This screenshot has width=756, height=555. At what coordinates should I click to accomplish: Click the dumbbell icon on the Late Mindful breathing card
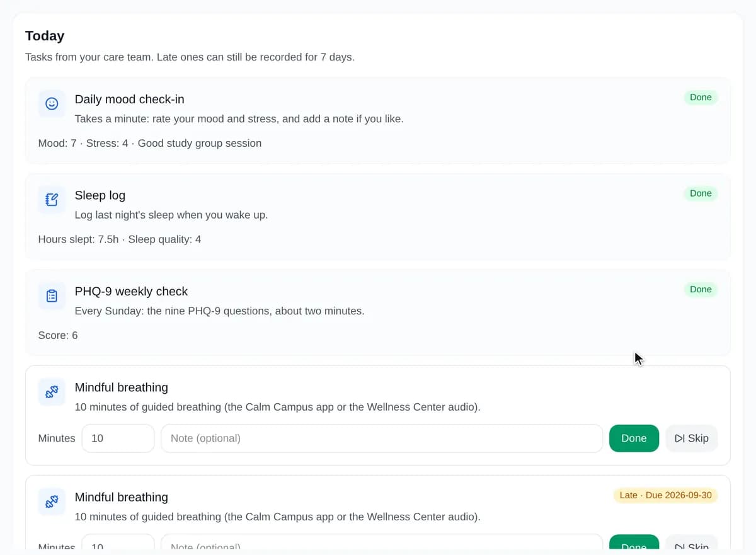tap(52, 501)
